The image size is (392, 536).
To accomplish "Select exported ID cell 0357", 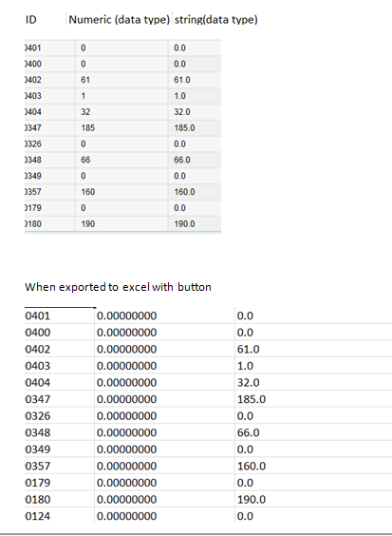I will tap(38, 466).
